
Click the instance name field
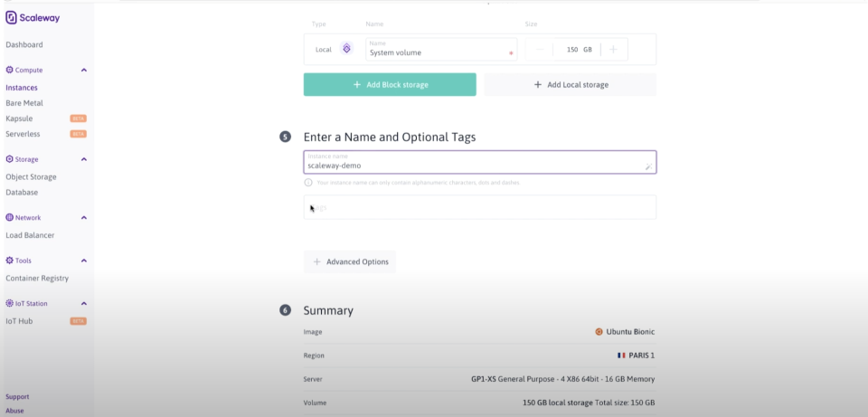point(480,162)
